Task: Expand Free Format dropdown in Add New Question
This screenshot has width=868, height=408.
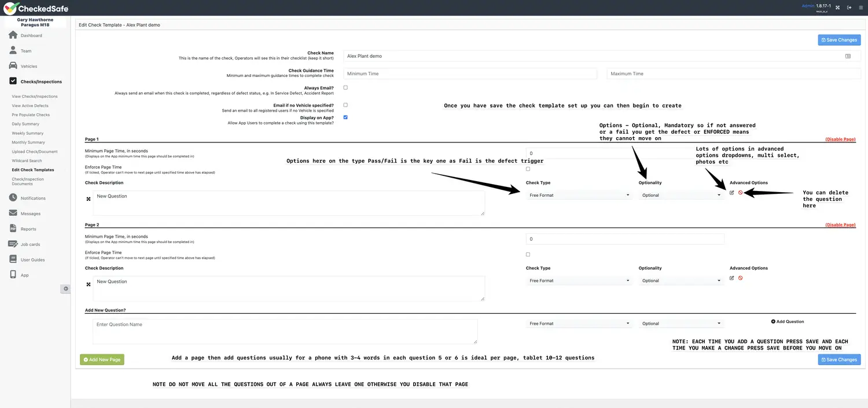Action: (x=579, y=324)
